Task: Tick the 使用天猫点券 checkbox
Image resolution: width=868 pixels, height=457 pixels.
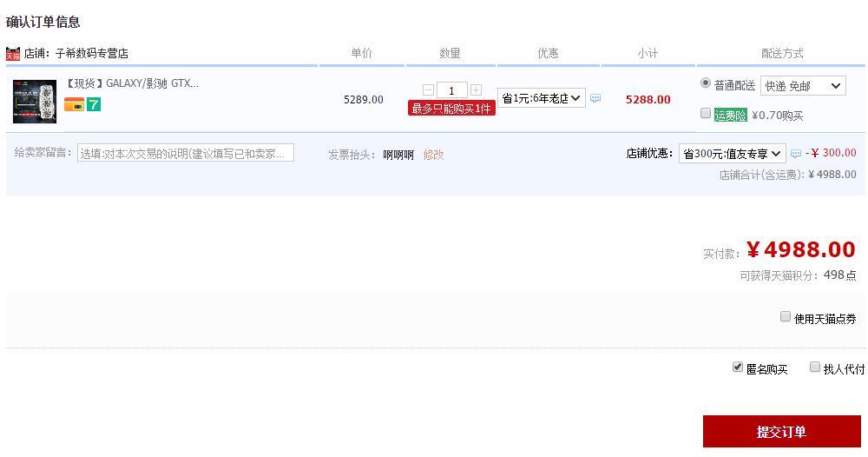Action: coord(785,317)
